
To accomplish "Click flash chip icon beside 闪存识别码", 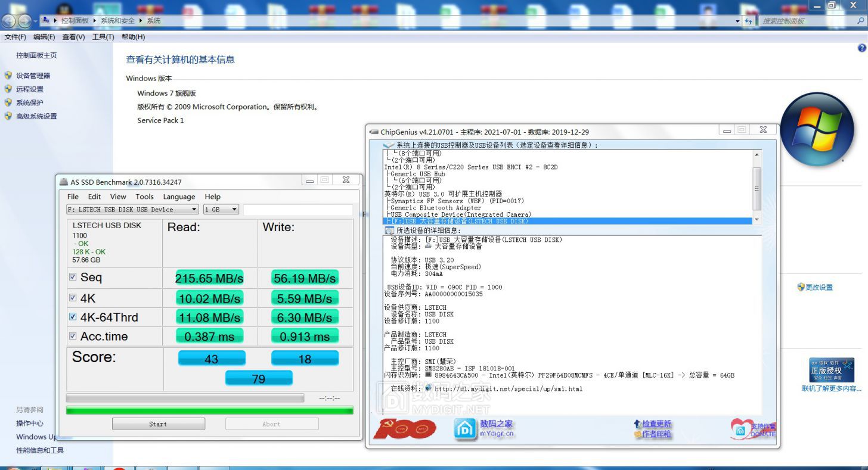I will tap(429, 375).
